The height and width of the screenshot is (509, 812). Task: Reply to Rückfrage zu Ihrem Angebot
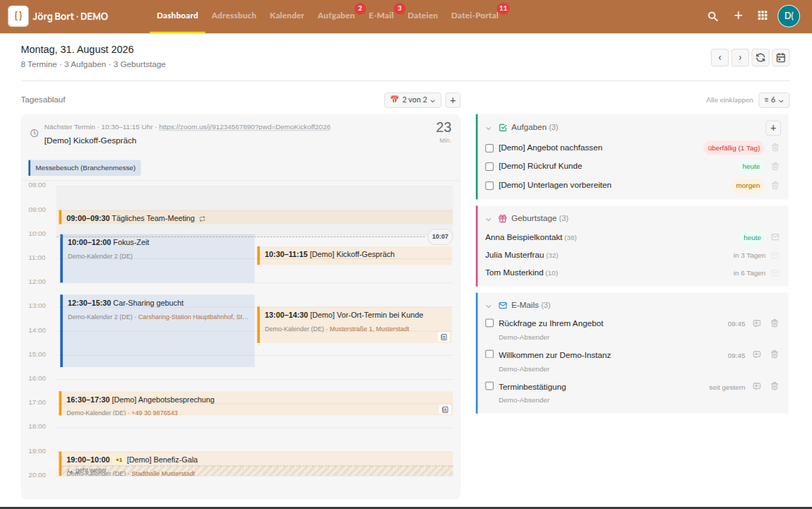pyautogui.click(x=757, y=323)
